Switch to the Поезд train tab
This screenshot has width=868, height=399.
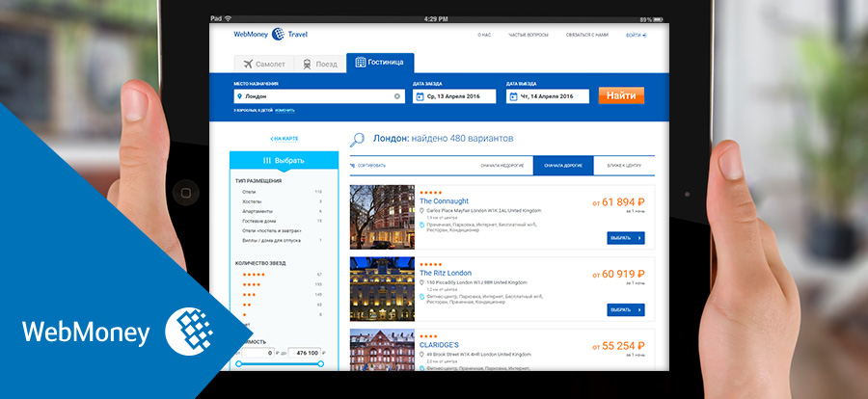pyautogui.click(x=320, y=64)
